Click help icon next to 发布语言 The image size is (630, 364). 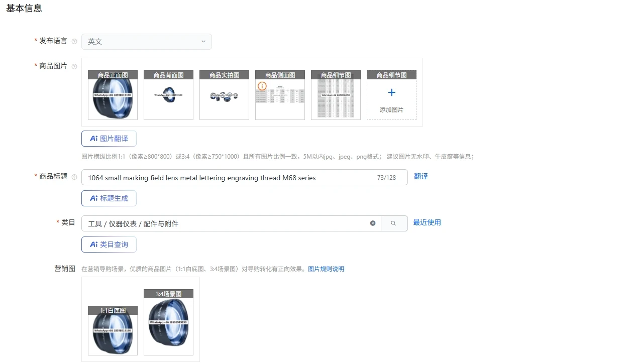click(x=74, y=42)
